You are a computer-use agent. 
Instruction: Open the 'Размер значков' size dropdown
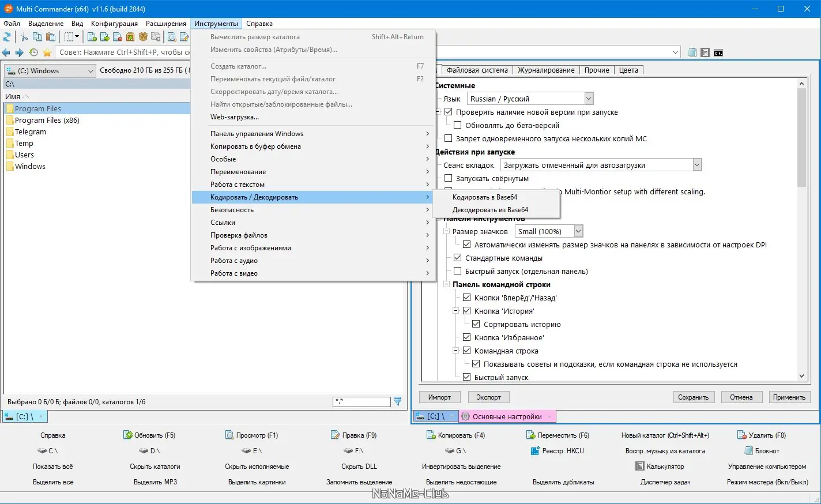tap(578, 231)
